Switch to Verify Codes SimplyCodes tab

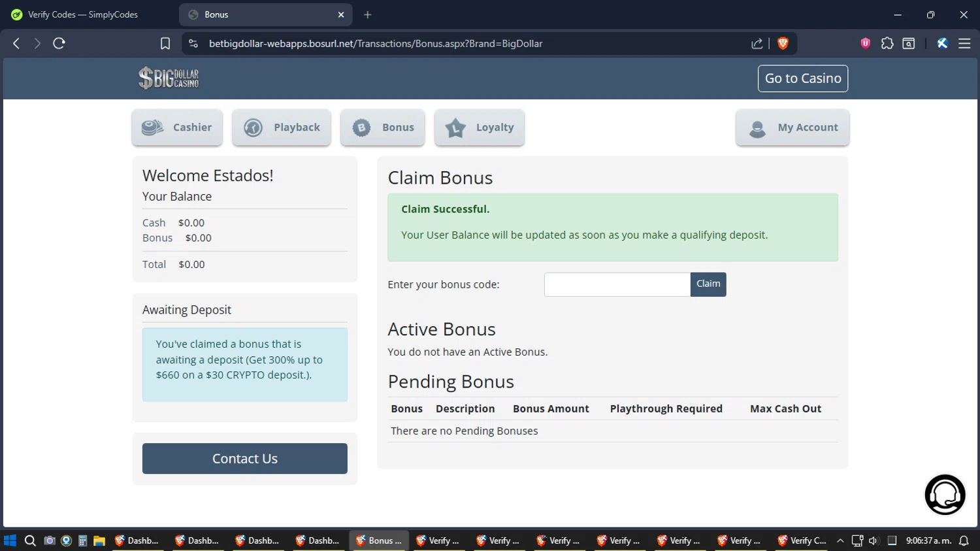pyautogui.click(x=83, y=14)
